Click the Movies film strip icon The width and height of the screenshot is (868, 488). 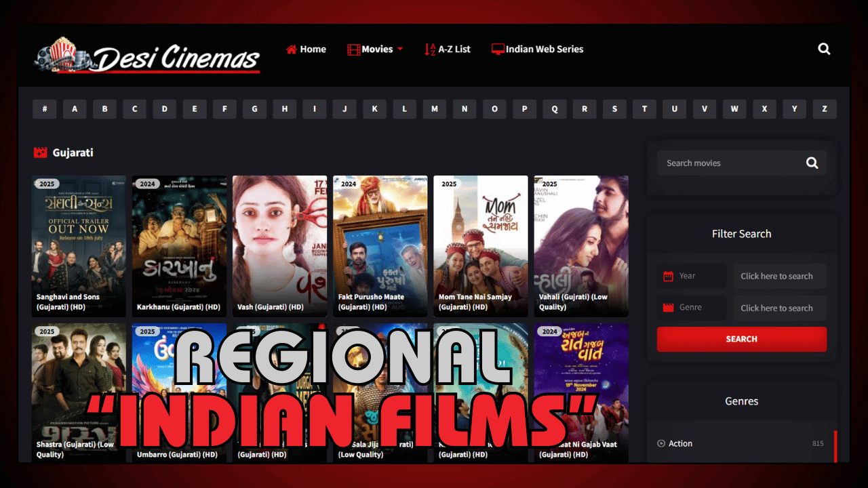[x=353, y=49]
